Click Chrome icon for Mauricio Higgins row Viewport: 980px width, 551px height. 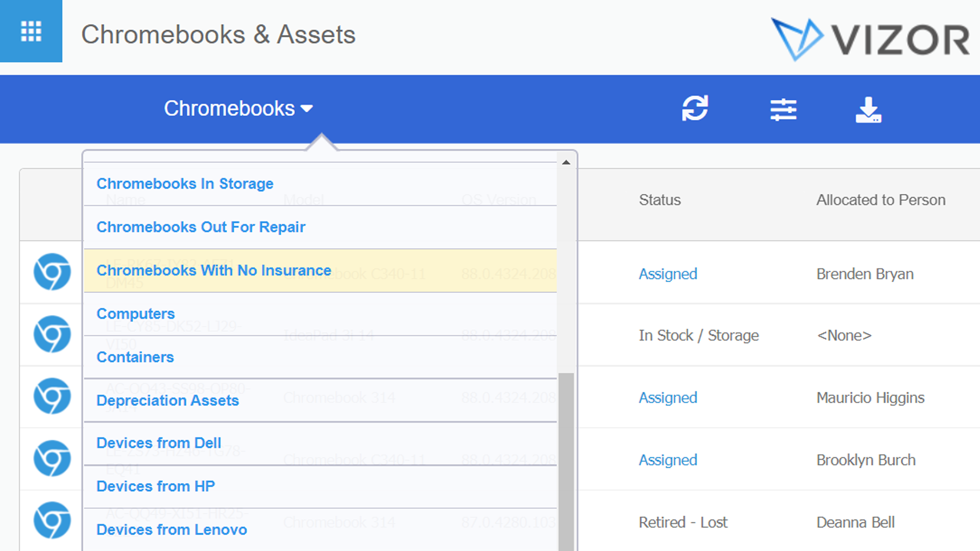[x=52, y=396]
